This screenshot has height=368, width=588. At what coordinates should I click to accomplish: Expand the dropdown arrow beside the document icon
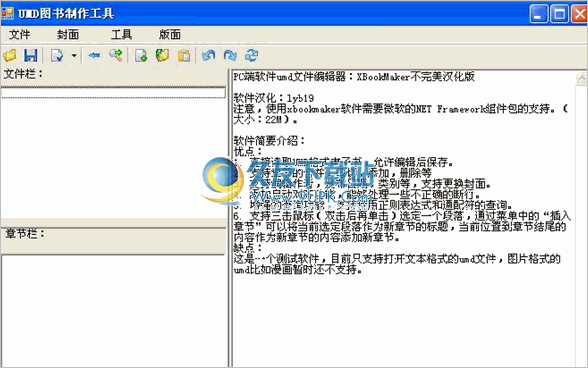(x=74, y=56)
